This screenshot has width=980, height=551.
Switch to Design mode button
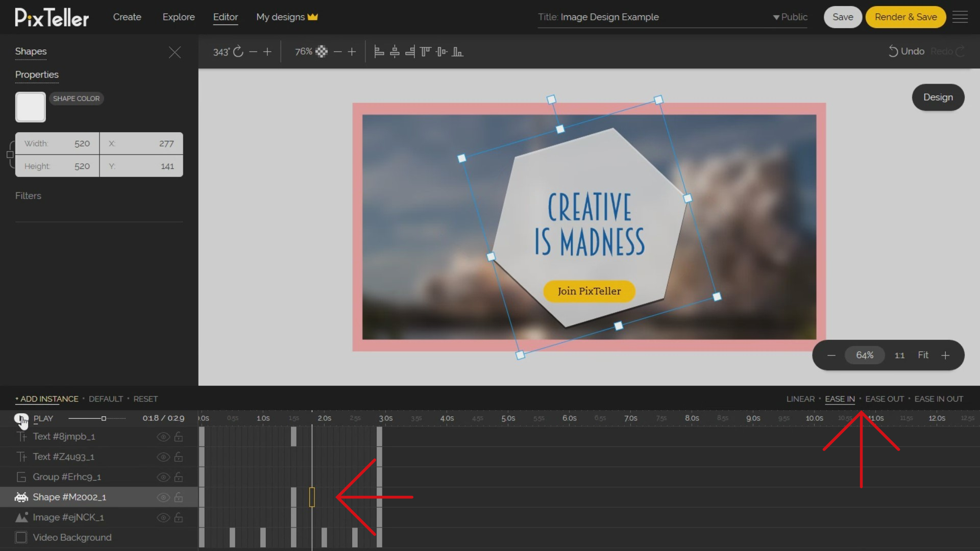click(938, 97)
